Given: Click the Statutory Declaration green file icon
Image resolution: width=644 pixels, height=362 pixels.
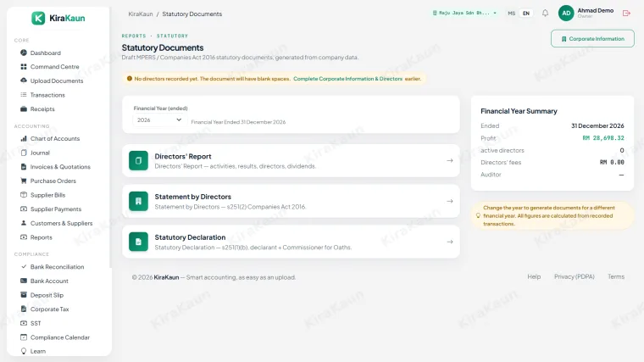Looking at the screenshot, I should click(138, 242).
